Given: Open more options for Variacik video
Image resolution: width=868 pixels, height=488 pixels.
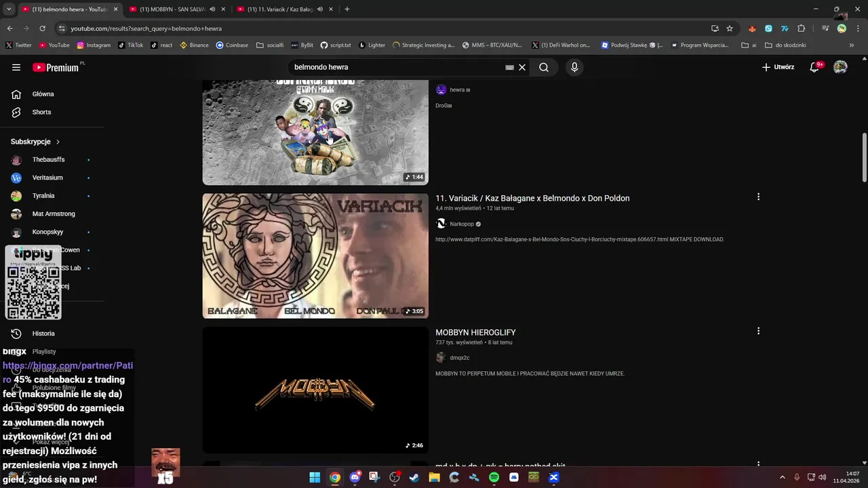Looking at the screenshot, I should click(x=758, y=197).
